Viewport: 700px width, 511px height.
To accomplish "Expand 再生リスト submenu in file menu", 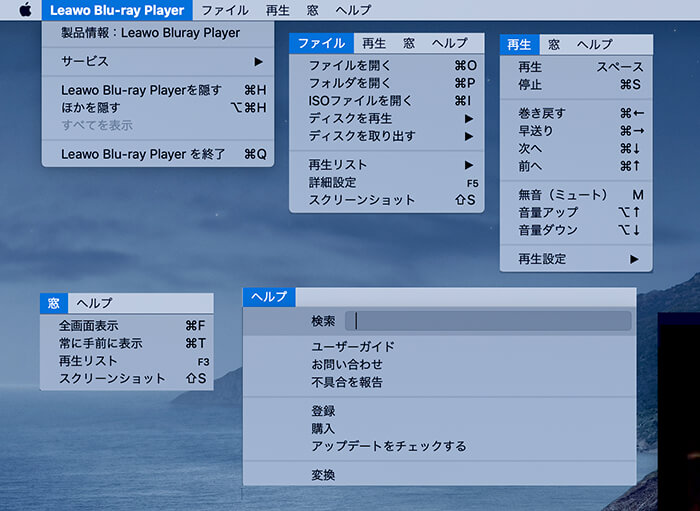I will (387, 165).
